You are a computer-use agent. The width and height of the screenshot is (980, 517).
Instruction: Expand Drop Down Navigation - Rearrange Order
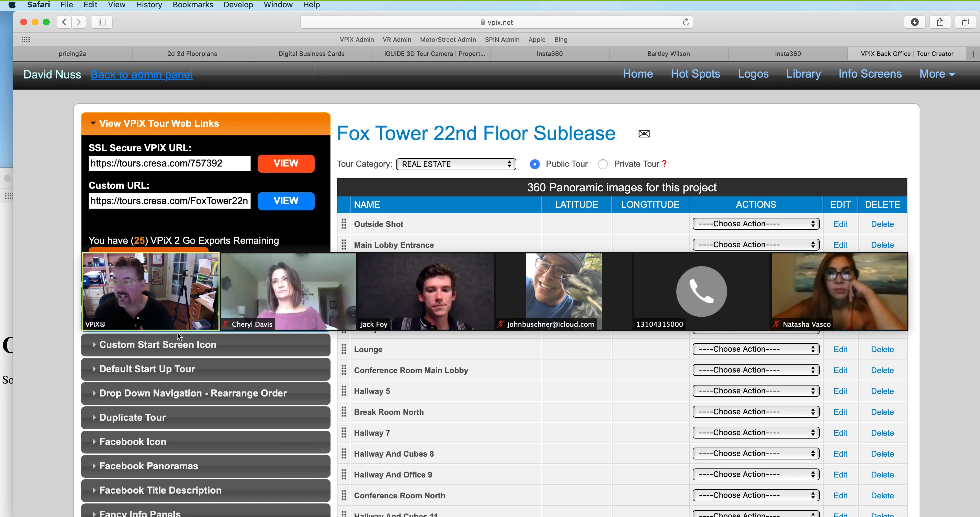(x=205, y=393)
